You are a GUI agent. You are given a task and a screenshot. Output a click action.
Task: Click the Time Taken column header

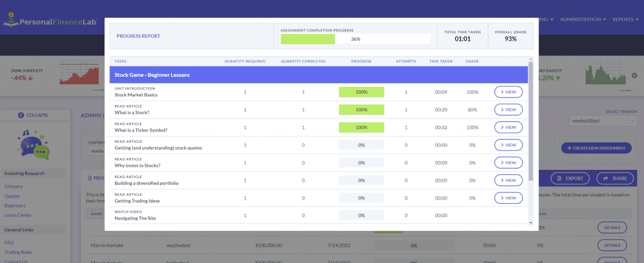click(x=441, y=61)
